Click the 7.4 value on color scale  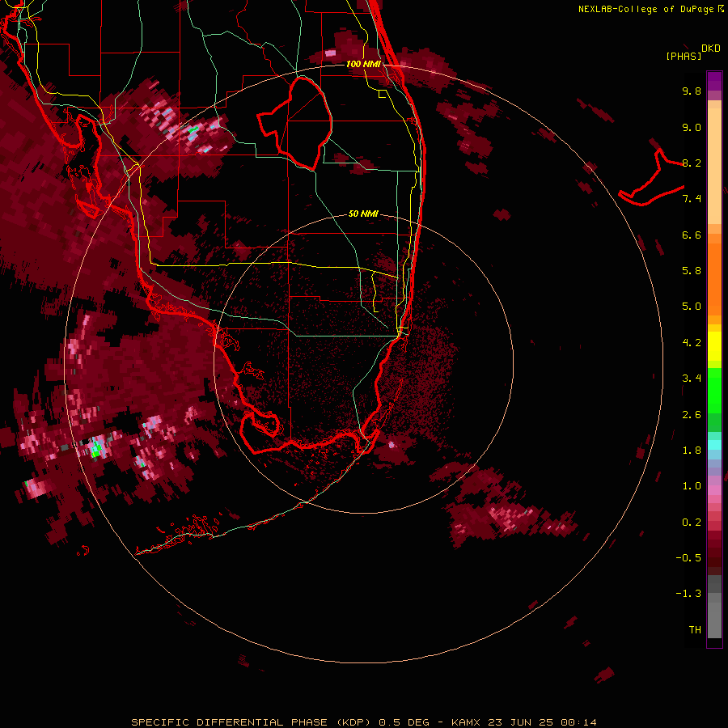692,199
